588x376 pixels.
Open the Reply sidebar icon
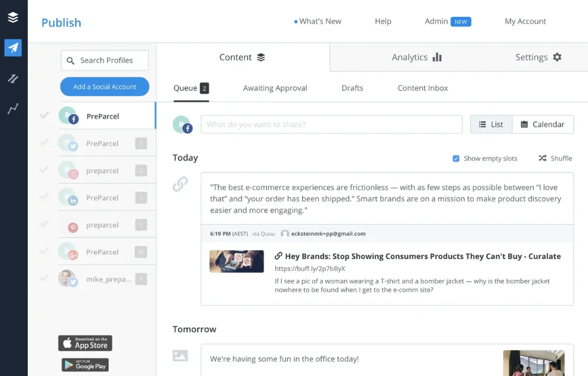point(13,79)
